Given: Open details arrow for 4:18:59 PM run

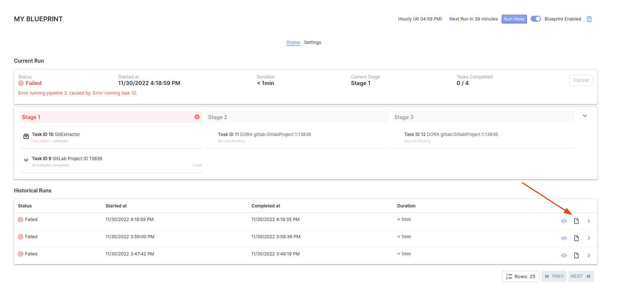Looking at the screenshot, I should (x=589, y=221).
